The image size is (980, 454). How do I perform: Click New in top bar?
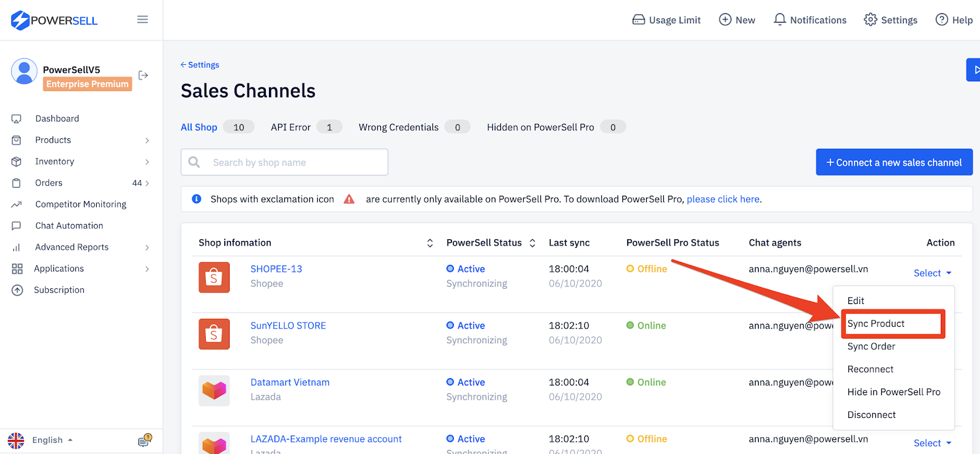(x=737, y=20)
